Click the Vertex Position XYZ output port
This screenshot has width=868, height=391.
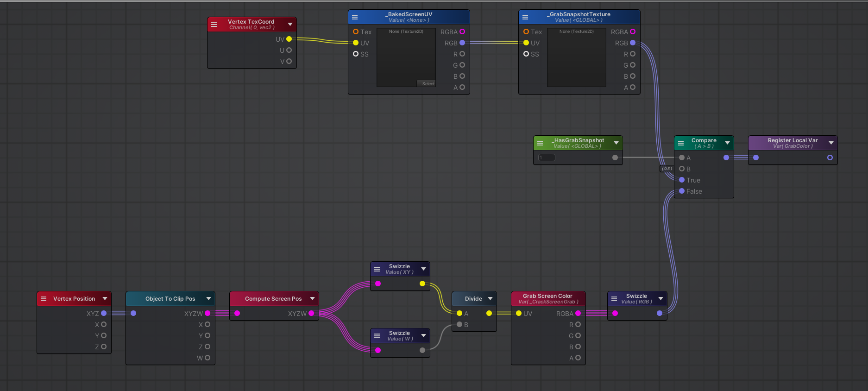(104, 313)
